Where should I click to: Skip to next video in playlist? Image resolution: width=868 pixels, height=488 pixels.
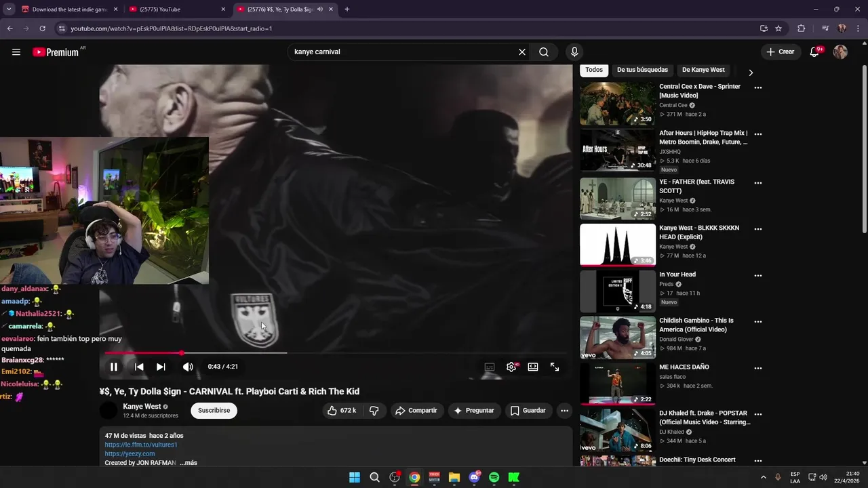click(x=161, y=367)
